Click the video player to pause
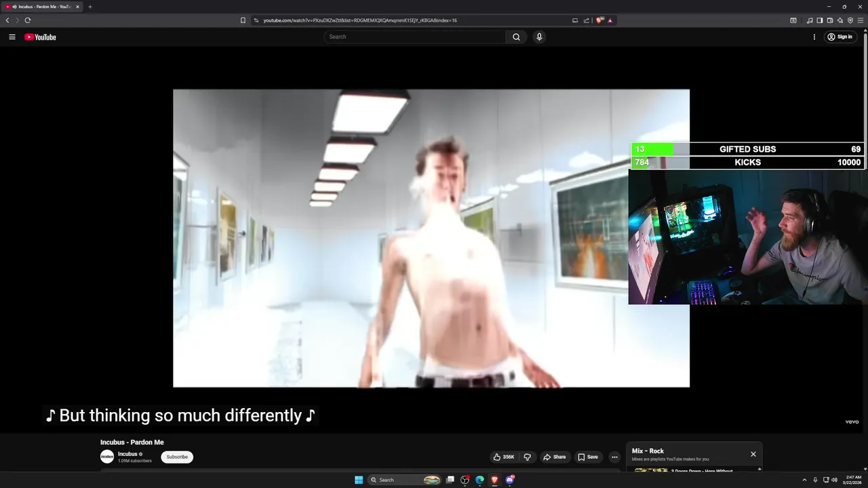 (431, 238)
